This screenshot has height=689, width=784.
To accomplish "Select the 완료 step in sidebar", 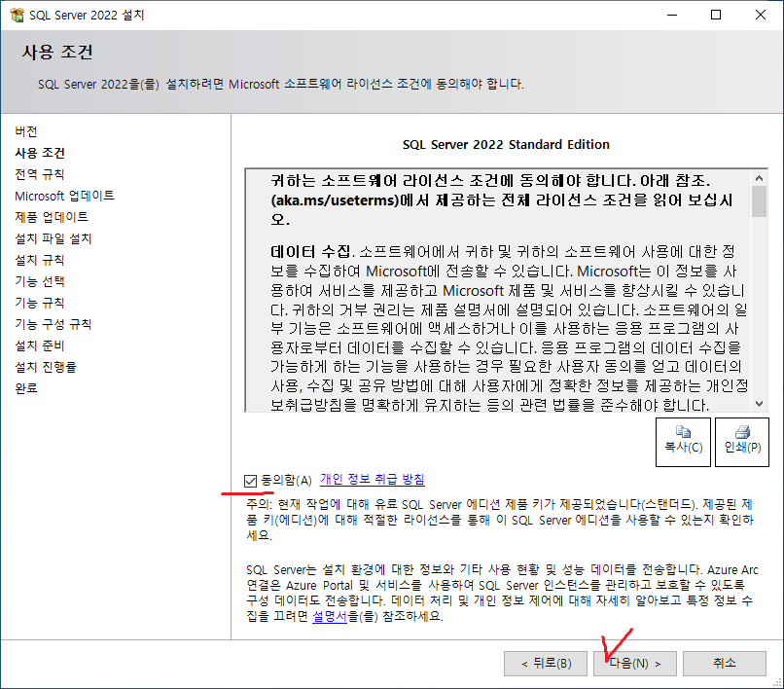I will pos(26,388).
